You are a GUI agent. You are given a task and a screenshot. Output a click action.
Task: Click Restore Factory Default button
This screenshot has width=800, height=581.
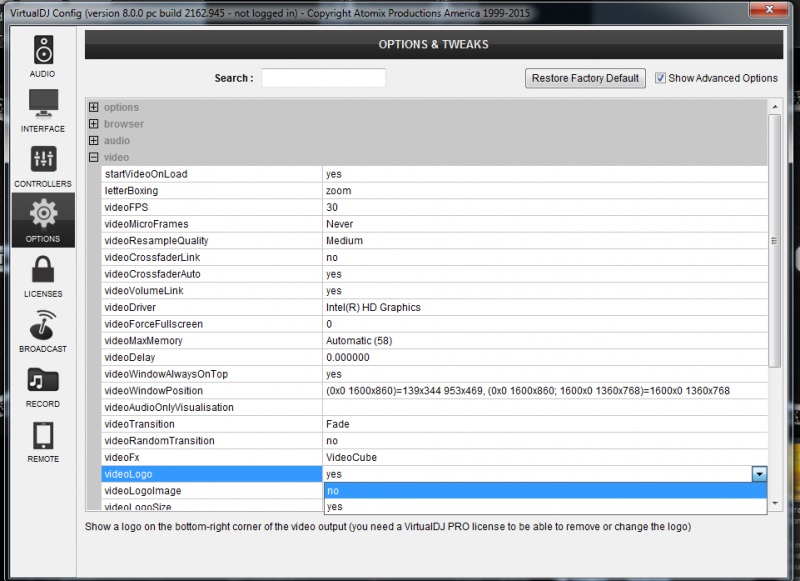coord(585,78)
